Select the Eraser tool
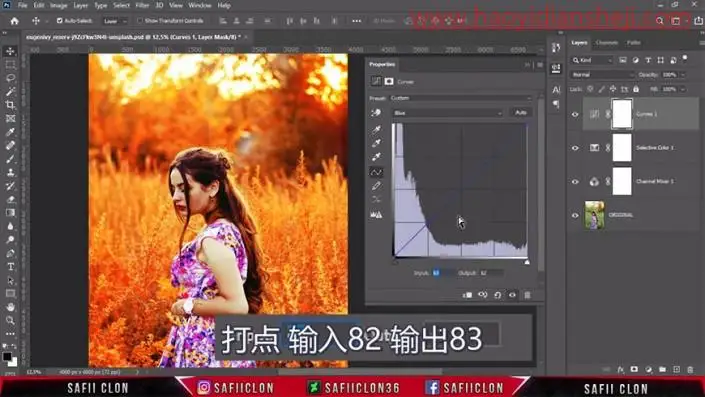The image size is (705, 397). point(10,200)
